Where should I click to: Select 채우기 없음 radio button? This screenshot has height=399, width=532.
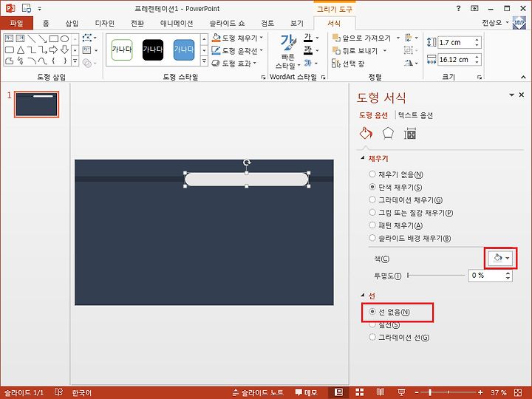(372, 174)
